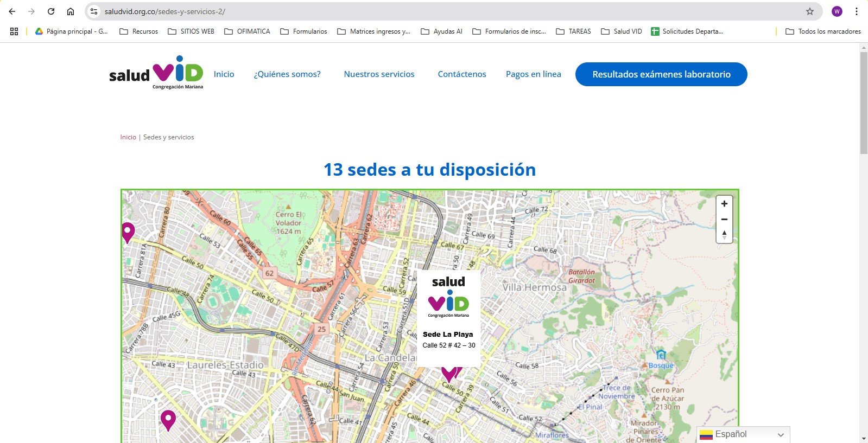Follow the Inicio breadcrumb link
This screenshot has width=868, height=443.
(128, 137)
